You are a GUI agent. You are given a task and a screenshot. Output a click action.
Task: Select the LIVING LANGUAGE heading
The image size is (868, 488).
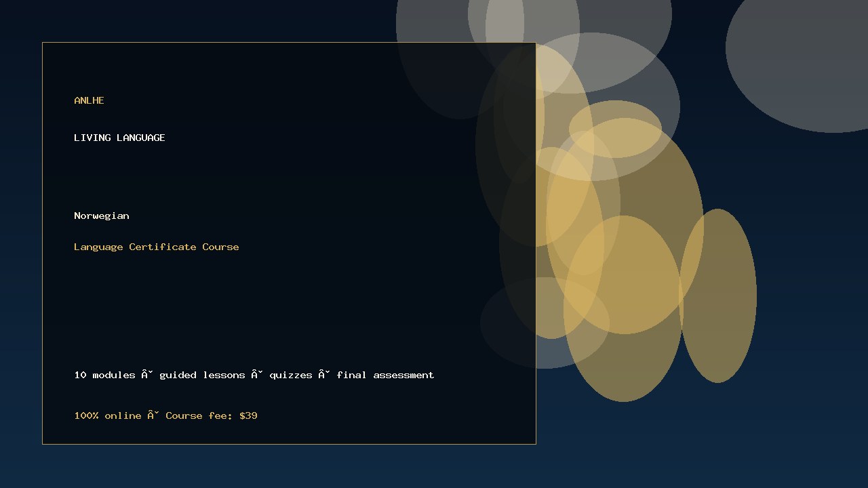pyautogui.click(x=119, y=138)
